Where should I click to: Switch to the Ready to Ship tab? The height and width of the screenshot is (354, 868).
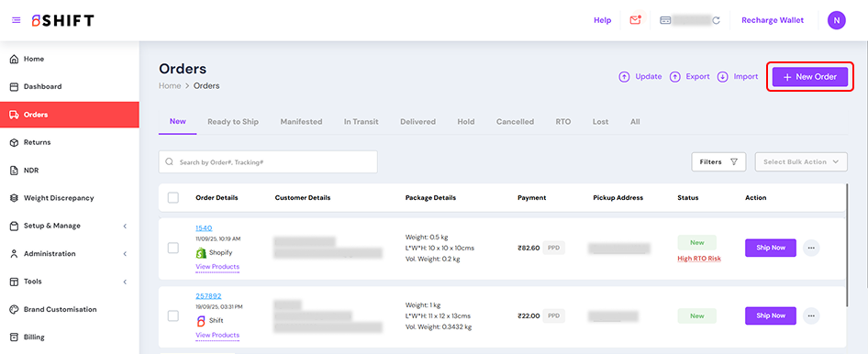pyautogui.click(x=233, y=122)
